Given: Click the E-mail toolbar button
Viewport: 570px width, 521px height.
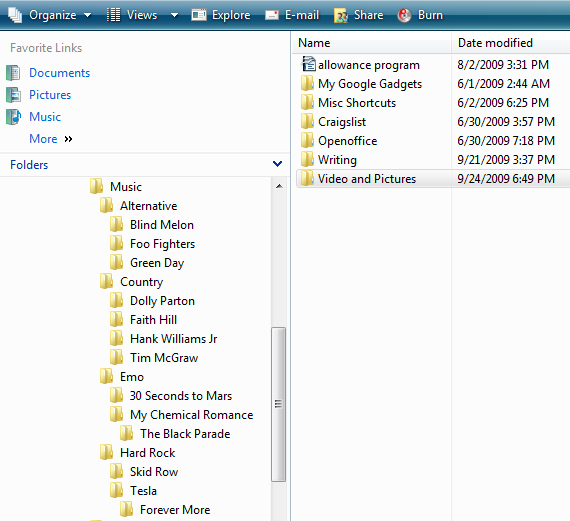Looking at the screenshot, I should (292, 15).
